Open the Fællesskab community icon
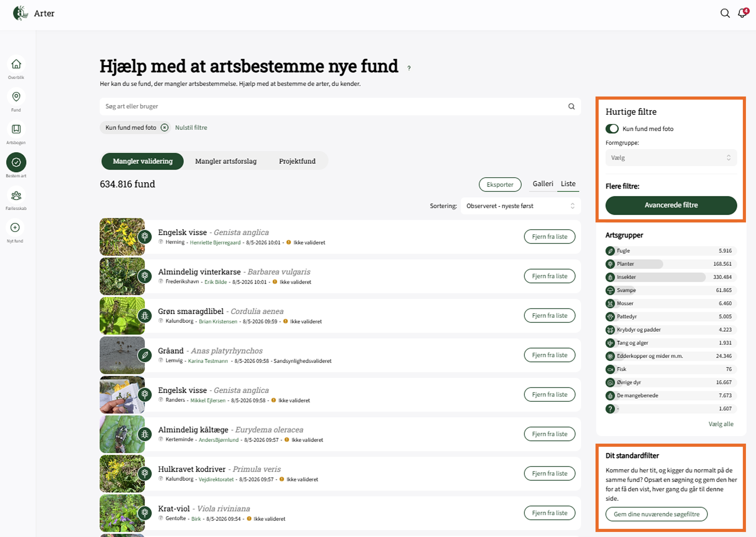Image resolution: width=756 pixels, height=537 pixels. [16, 195]
